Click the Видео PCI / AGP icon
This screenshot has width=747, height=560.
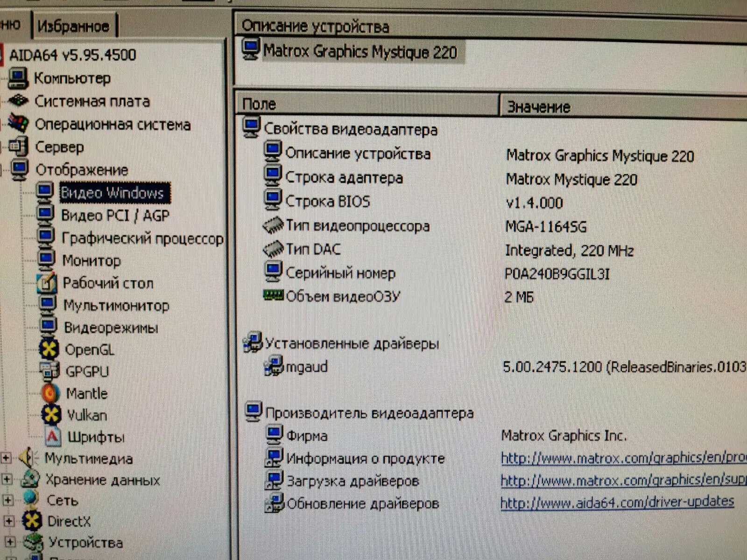(45, 214)
